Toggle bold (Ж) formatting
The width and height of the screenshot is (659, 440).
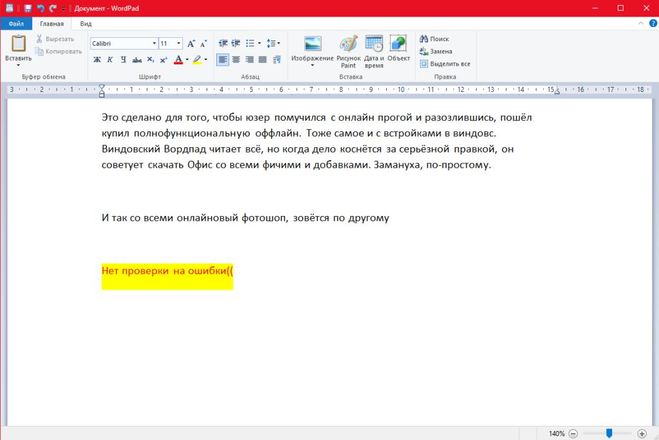coord(97,60)
